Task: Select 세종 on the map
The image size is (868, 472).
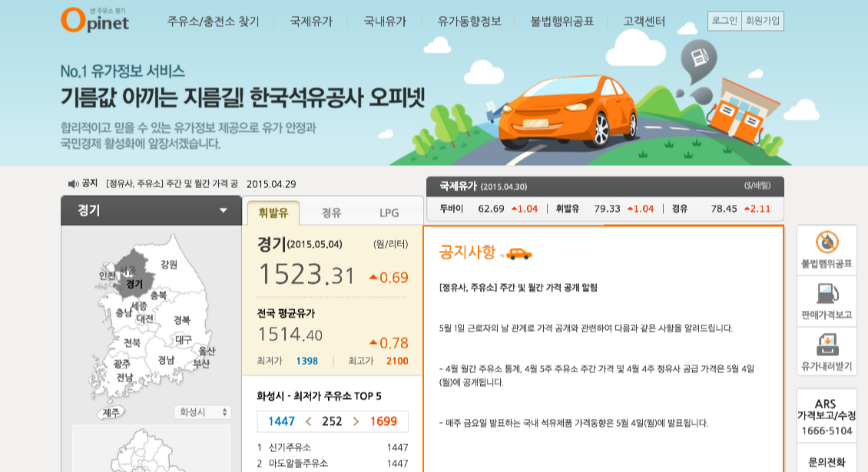Action: pyautogui.click(x=139, y=306)
